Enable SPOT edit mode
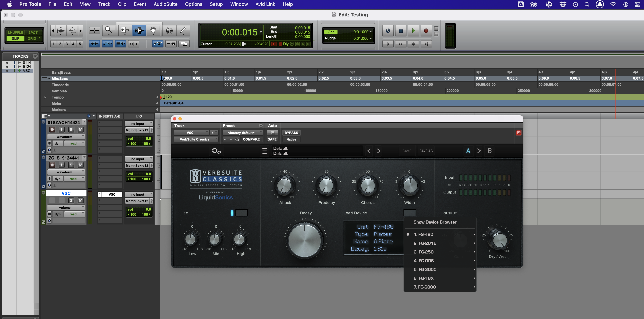 tap(33, 32)
